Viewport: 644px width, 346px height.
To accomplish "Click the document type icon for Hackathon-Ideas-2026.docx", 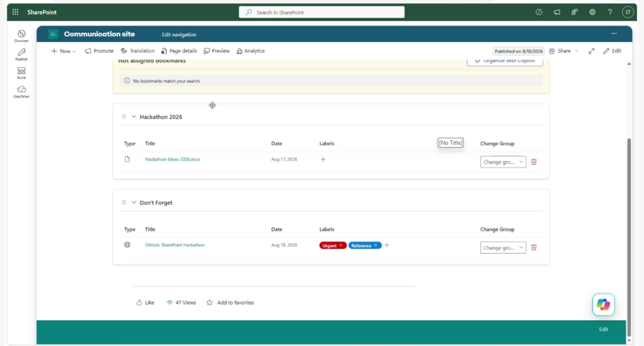I will click(127, 159).
